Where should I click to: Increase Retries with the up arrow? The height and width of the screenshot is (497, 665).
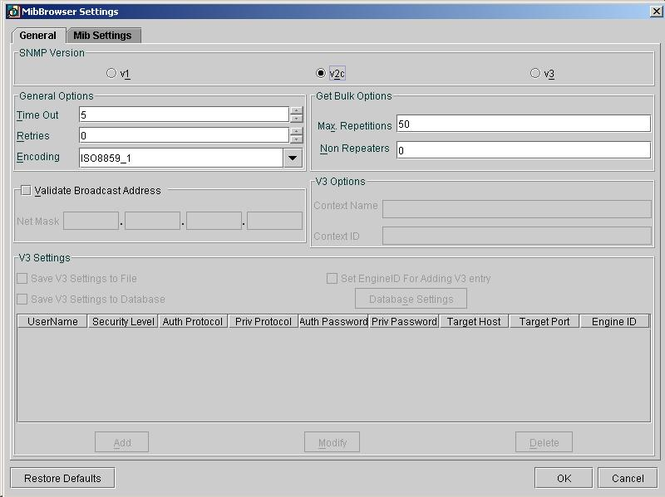(x=296, y=131)
